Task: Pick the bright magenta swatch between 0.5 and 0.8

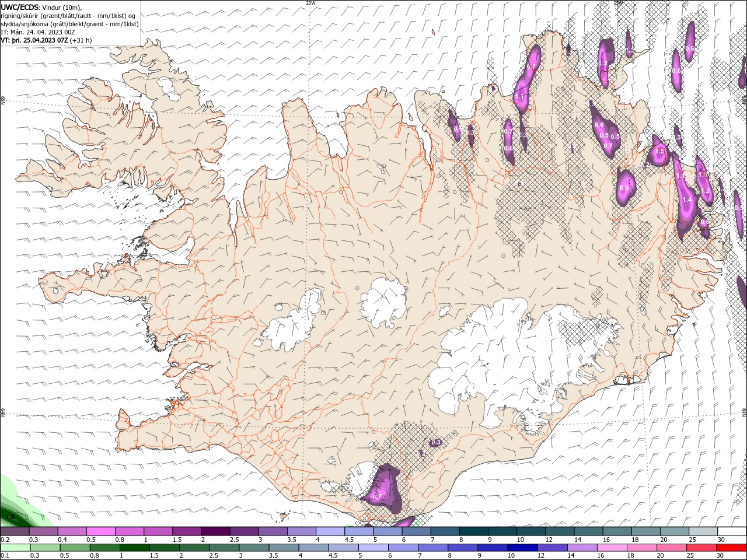Action: pyautogui.click(x=100, y=531)
